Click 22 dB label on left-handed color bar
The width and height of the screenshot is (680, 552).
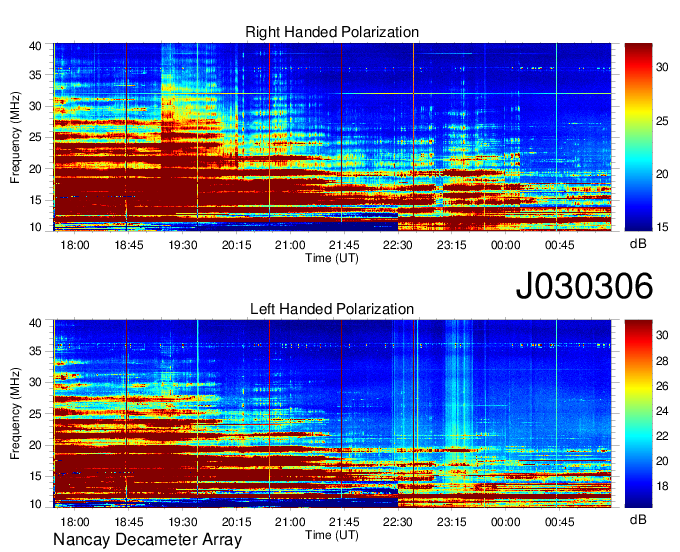pyautogui.click(x=662, y=436)
